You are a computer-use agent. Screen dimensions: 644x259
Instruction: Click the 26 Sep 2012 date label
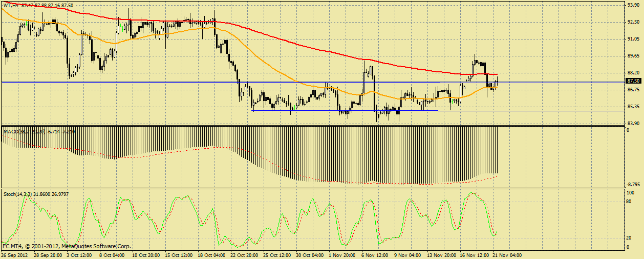click(x=15, y=255)
